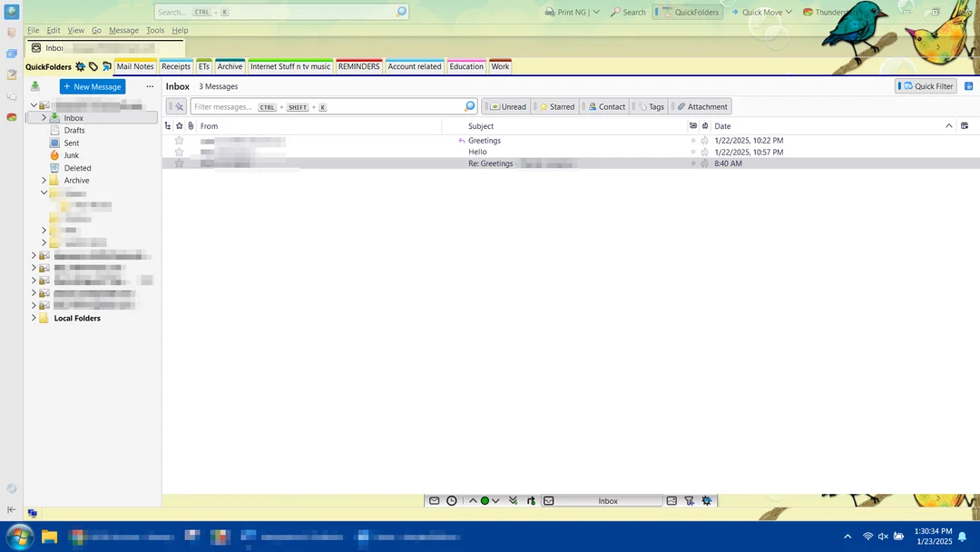Open the column picker icon in message list header
Viewport: 980px width, 552px height.
point(965,125)
